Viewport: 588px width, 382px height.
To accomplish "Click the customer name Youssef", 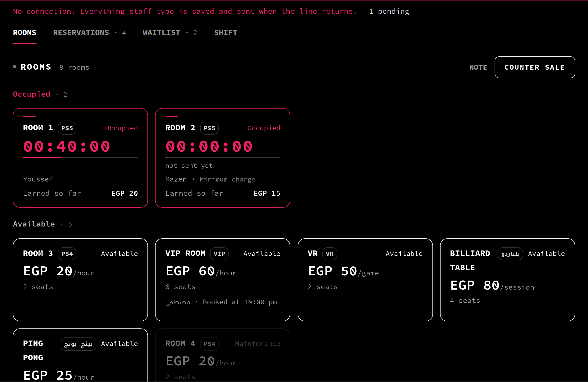I will (38, 179).
